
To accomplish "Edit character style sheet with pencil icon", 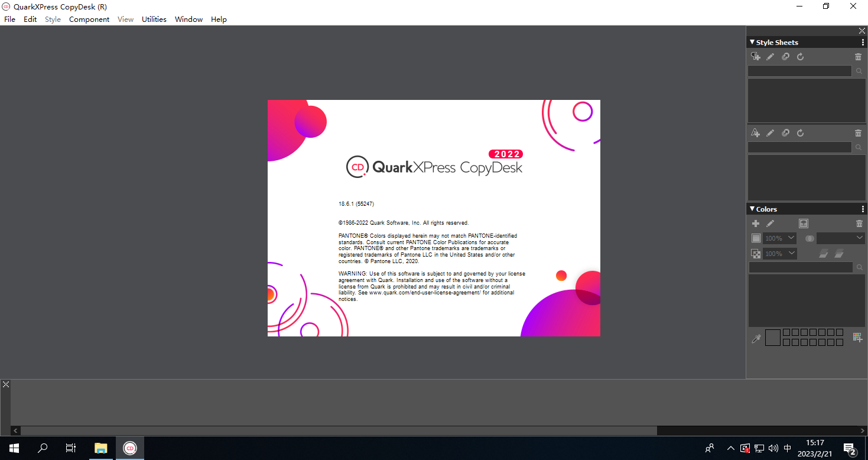I will pos(770,133).
